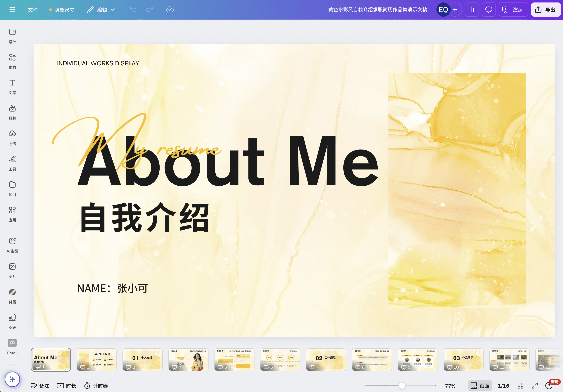563x392 pixels.
Task: Launch the AI assistant sparkle button
Action: pyautogui.click(x=12, y=379)
